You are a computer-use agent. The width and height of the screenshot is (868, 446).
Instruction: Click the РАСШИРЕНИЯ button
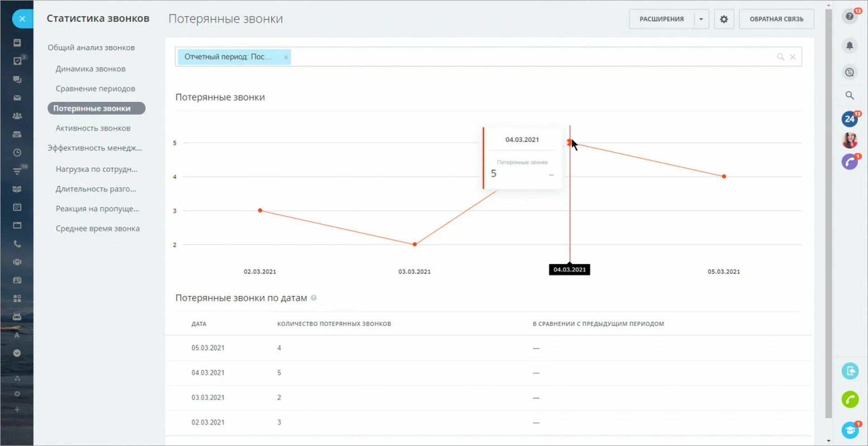click(x=661, y=19)
